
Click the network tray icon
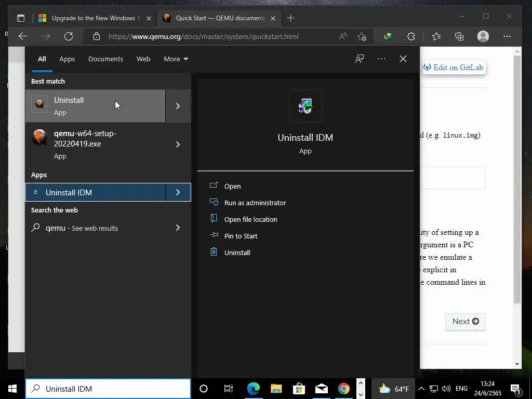(x=434, y=389)
